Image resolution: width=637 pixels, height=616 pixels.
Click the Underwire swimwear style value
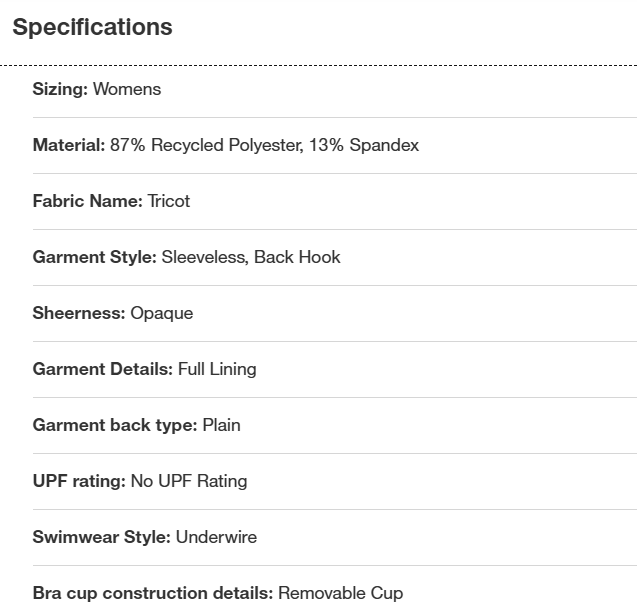pyautogui.click(x=216, y=537)
